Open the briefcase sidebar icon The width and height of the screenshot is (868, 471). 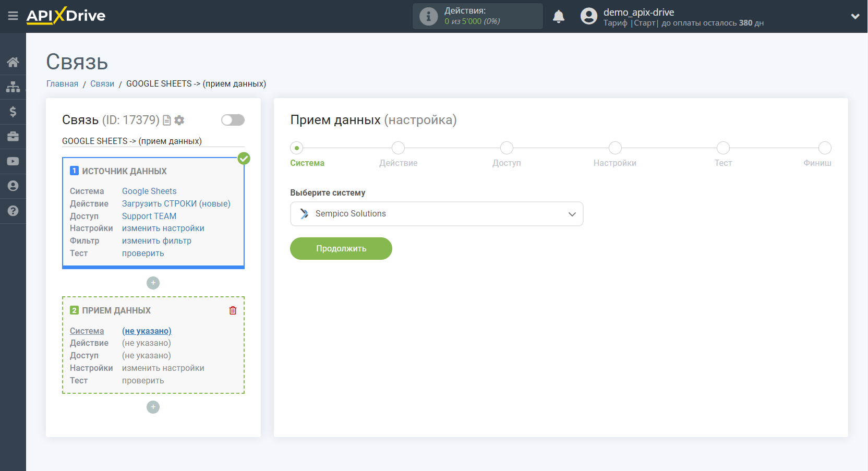[x=13, y=137]
